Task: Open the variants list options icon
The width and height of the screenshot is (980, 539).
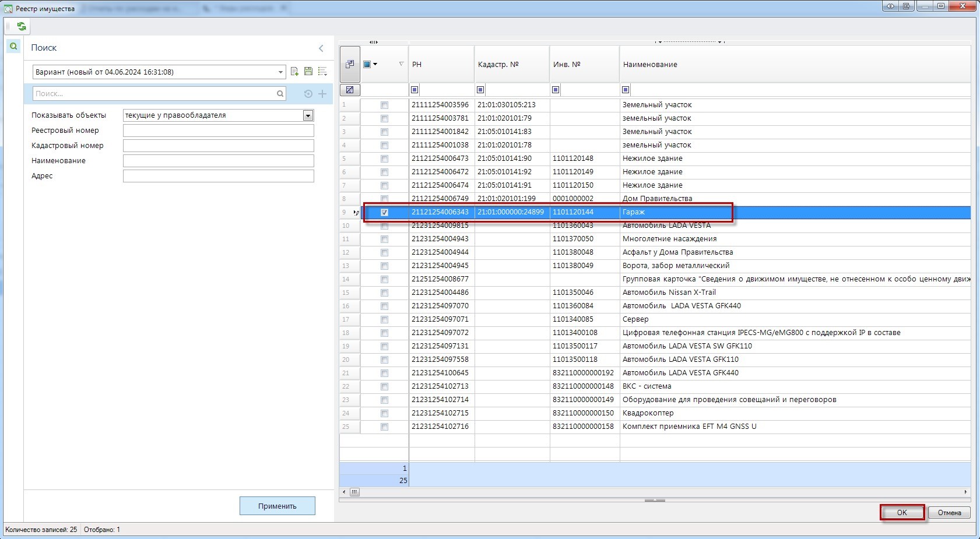Action: coord(322,72)
